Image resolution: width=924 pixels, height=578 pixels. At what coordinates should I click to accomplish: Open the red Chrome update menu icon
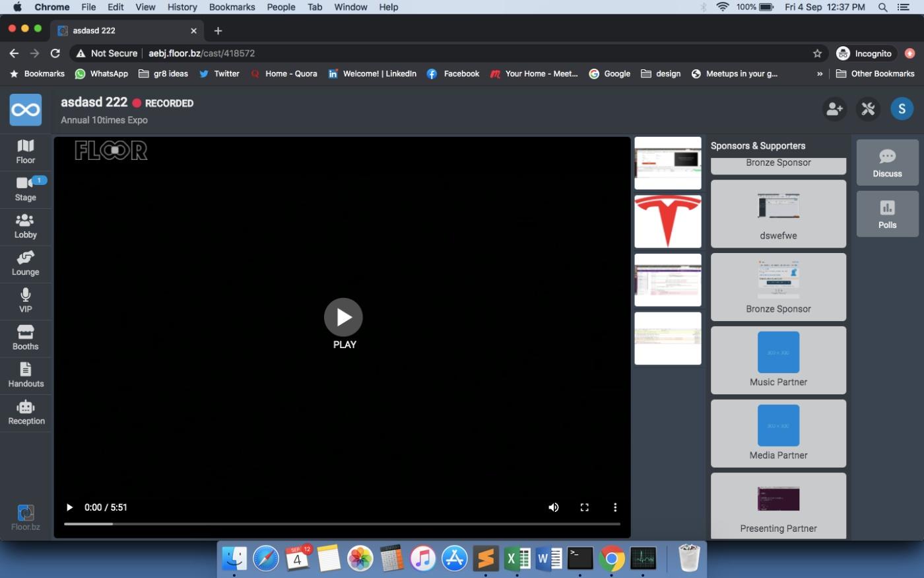coord(909,54)
